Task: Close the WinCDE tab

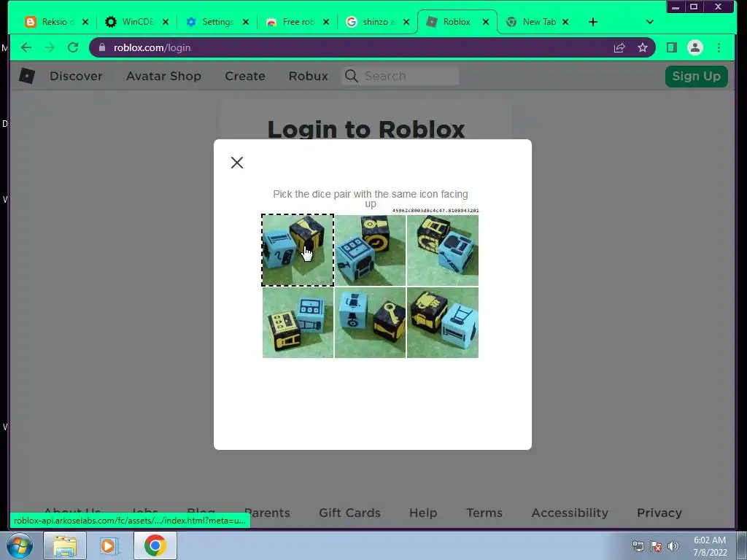Action: 166,22
